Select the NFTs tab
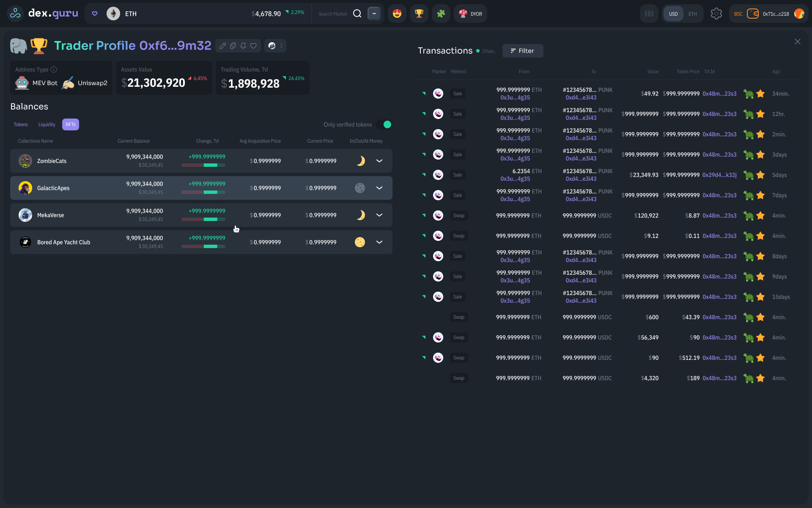Image resolution: width=812 pixels, height=508 pixels. (71, 124)
